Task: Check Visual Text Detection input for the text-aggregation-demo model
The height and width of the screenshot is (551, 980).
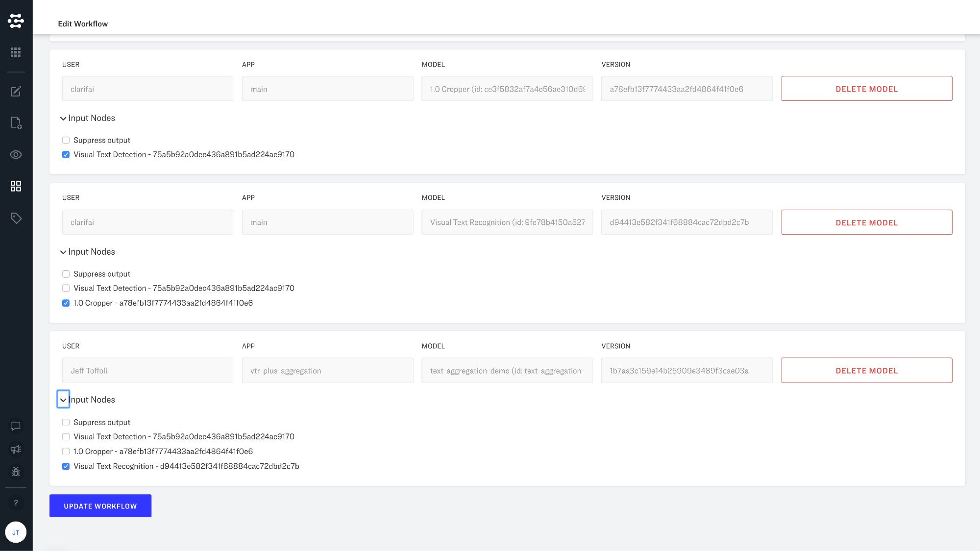Action: (66, 437)
